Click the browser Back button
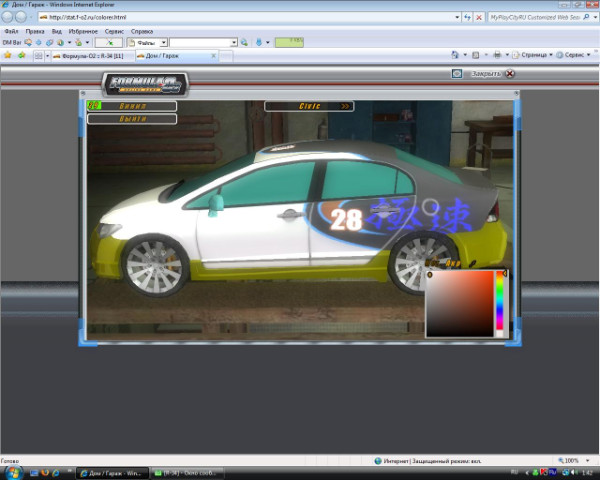Screen dimensions: 600x480 click(x=9, y=17)
